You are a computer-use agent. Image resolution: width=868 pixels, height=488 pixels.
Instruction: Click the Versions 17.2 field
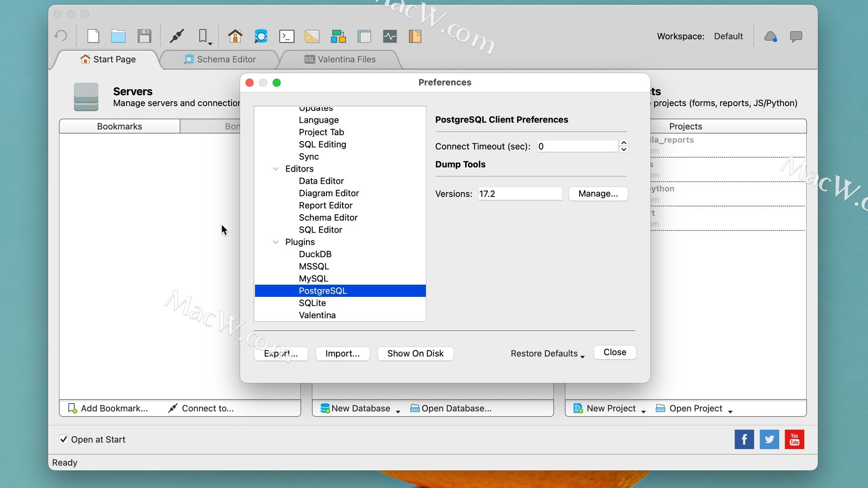click(520, 194)
